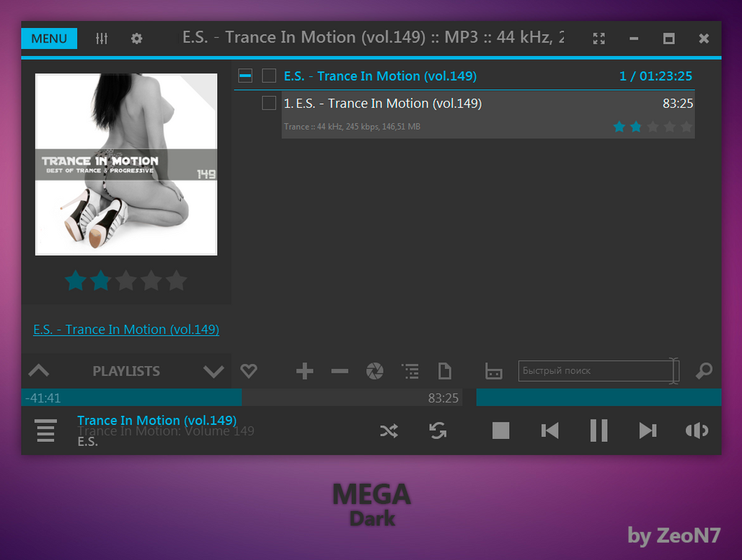742x560 pixels.
Task: Stop playback with the square button
Action: [500, 431]
